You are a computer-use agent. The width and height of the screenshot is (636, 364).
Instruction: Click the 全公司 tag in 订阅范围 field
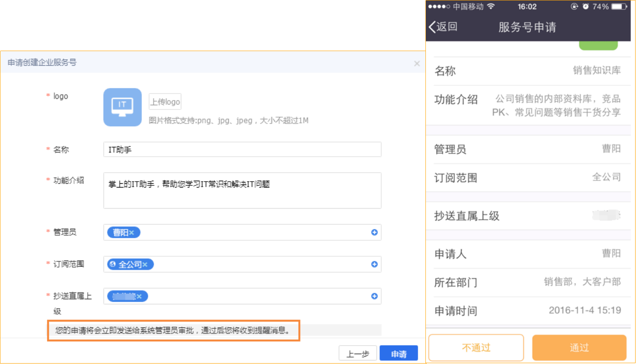pyautogui.click(x=130, y=264)
